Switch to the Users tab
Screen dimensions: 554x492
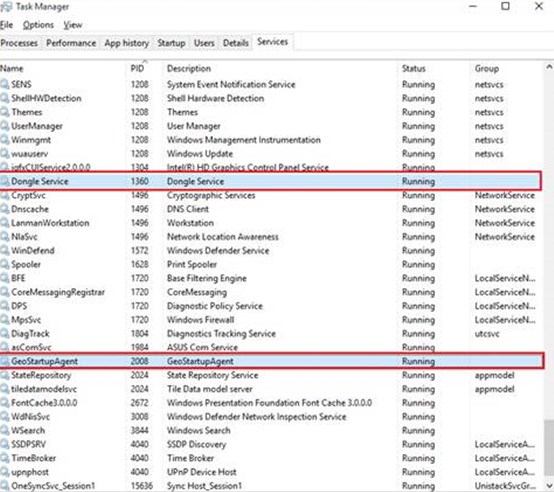tap(204, 43)
